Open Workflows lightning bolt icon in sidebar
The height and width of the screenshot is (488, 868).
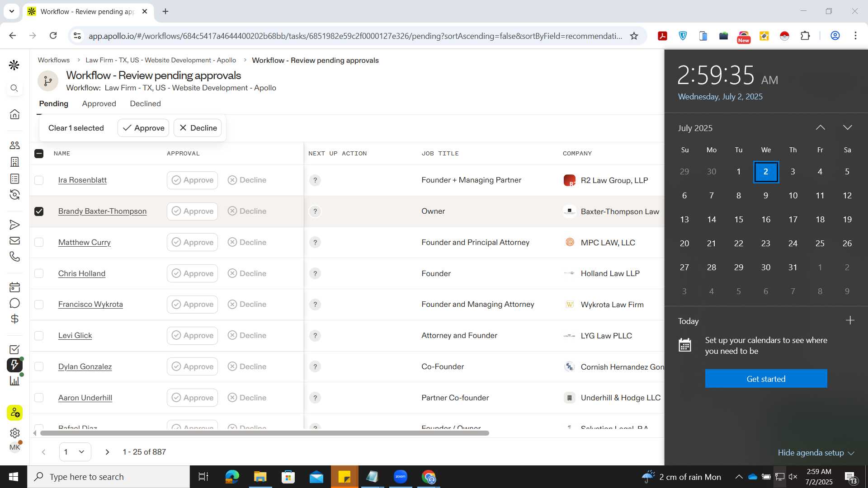point(14,365)
